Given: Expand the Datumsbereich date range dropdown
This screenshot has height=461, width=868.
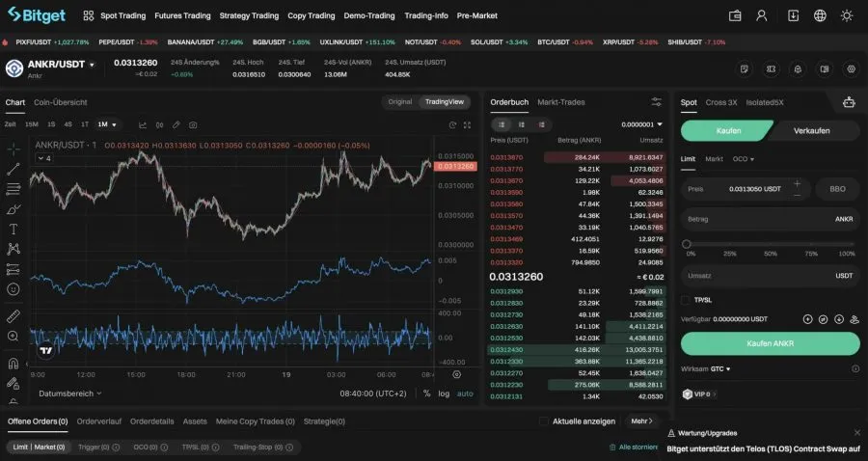Looking at the screenshot, I should (x=70, y=393).
